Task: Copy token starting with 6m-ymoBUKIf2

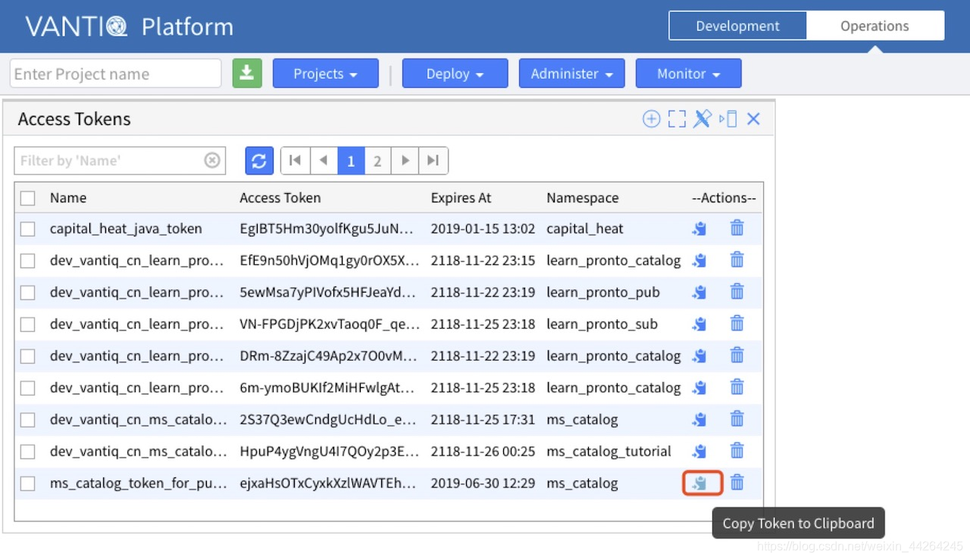Action: (x=699, y=388)
